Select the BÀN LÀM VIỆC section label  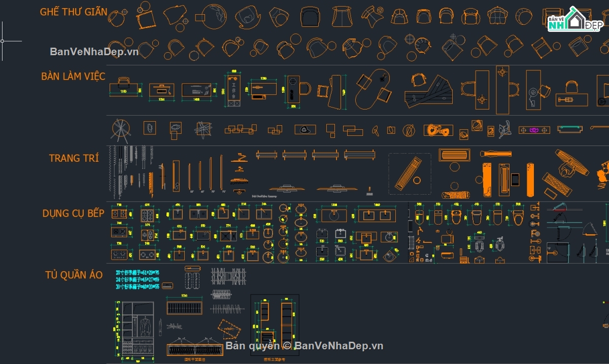click(73, 76)
